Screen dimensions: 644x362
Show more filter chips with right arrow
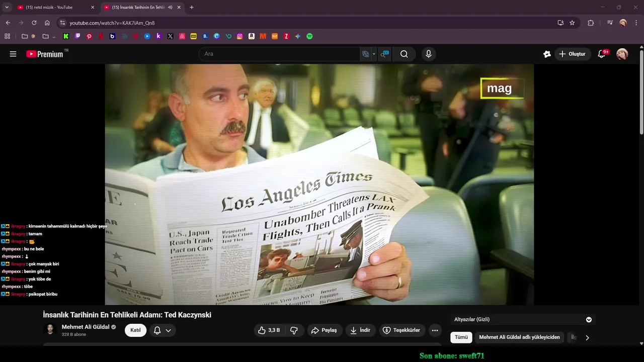(587, 338)
